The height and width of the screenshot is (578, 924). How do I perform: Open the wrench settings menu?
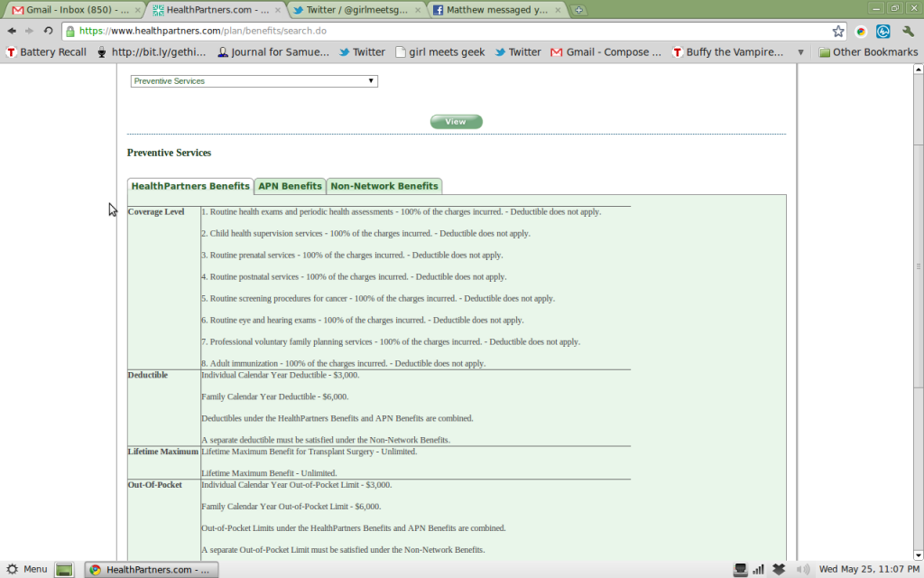point(908,32)
